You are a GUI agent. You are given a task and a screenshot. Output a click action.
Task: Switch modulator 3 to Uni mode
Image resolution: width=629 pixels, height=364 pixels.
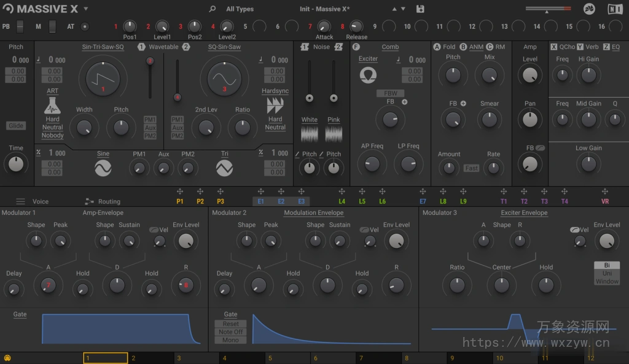point(606,274)
